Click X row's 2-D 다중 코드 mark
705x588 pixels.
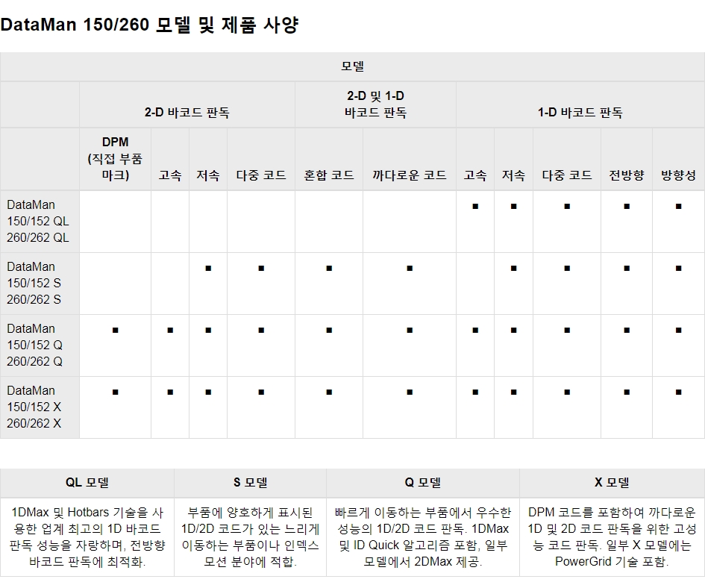261,392
